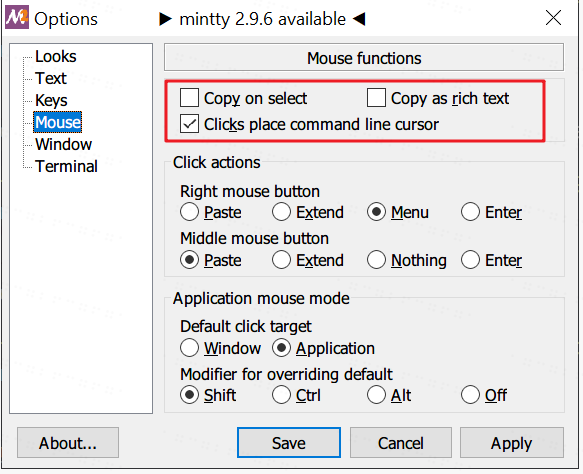Choose Shift as override modifier
Viewport: 583px width, 474px height.
[x=208, y=395]
